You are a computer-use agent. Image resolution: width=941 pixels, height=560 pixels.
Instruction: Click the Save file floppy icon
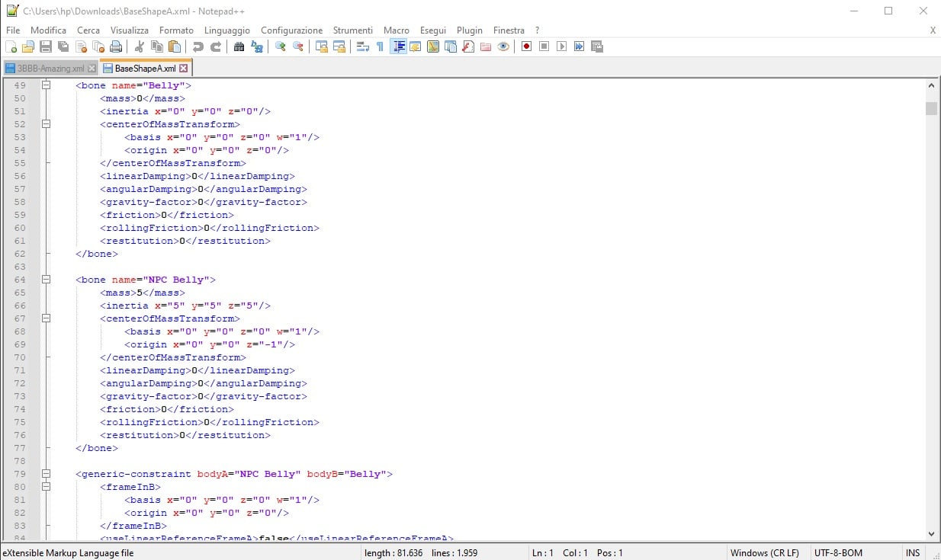[46, 46]
